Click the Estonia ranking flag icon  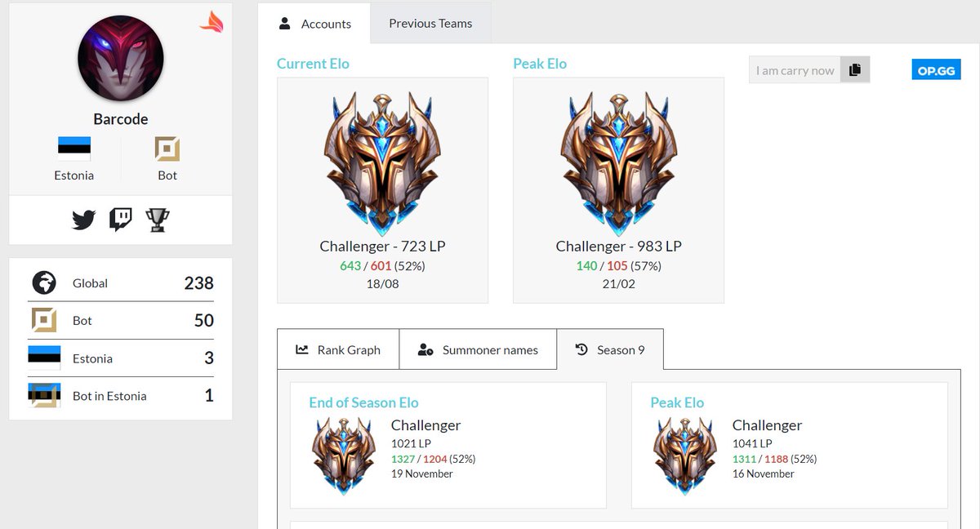click(43, 358)
